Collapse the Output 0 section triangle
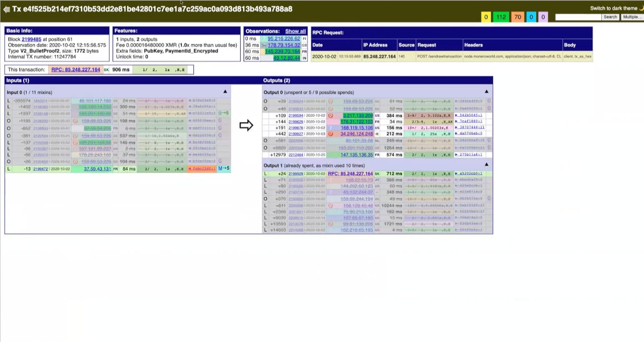The image size is (644, 342). click(486, 91)
